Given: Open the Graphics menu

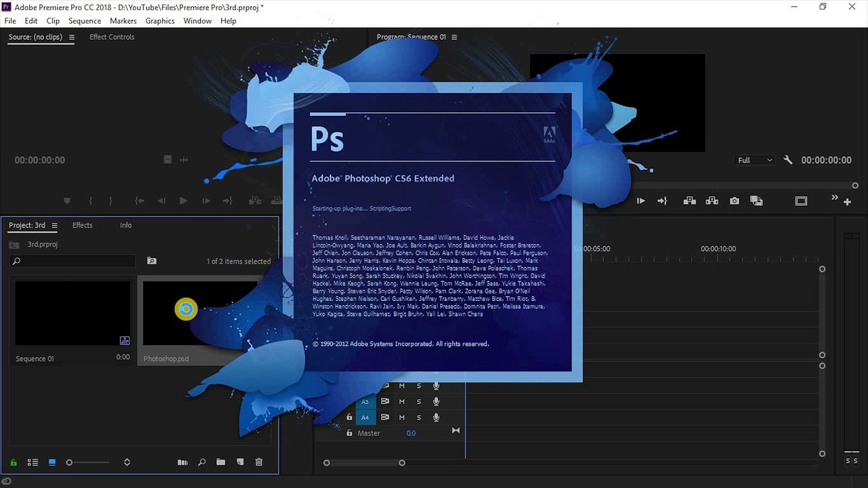Looking at the screenshot, I should [160, 21].
